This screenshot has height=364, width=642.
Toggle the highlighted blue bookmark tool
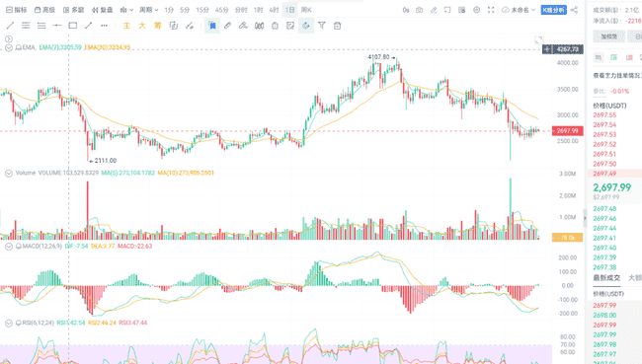click(x=212, y=26)
